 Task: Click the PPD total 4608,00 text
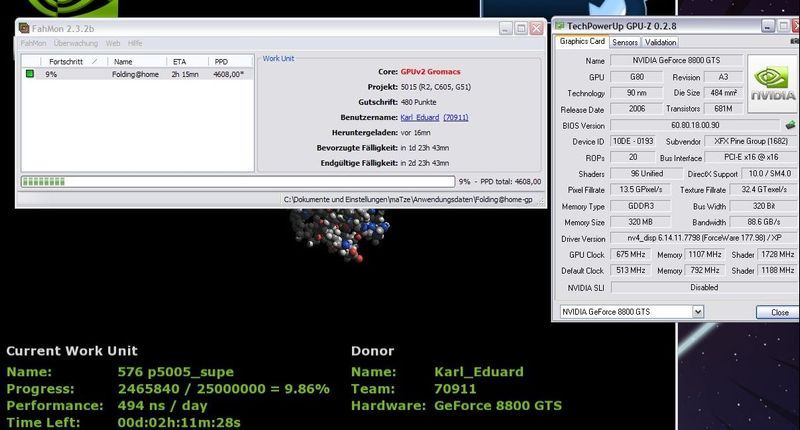pos(510,182)
